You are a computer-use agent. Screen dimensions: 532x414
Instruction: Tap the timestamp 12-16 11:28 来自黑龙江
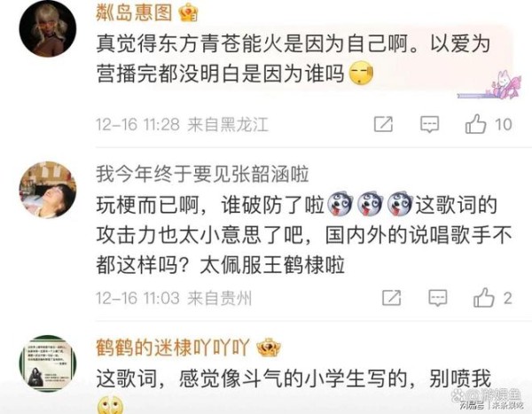(182, 124)
